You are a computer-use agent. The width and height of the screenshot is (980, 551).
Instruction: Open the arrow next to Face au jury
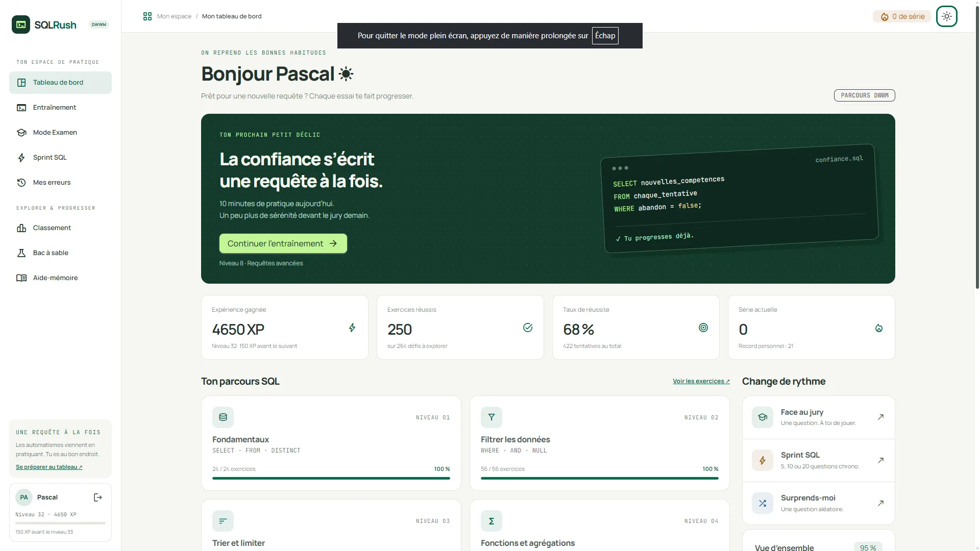[x=880, y=417]
